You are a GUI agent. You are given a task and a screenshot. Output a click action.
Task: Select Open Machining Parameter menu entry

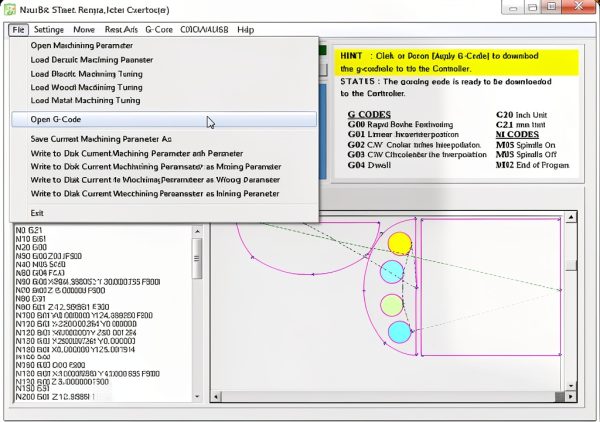(x=165, y=46)
